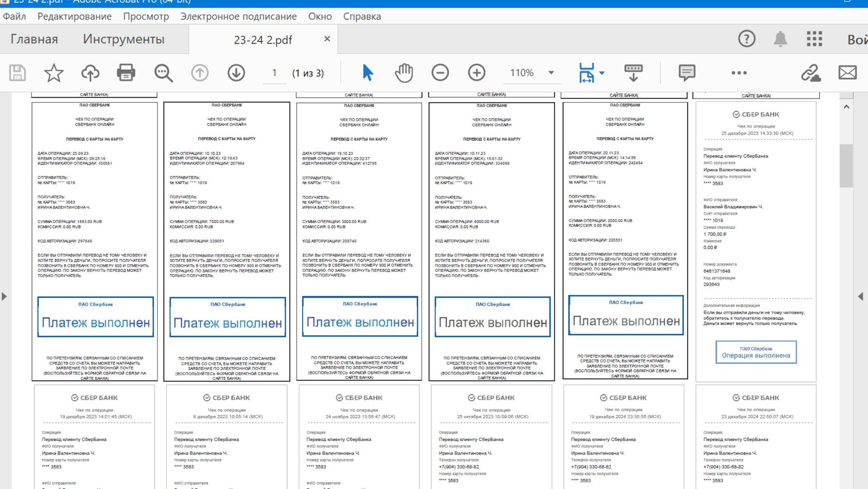The image size is (868, 489).
Task: Zoom in with the plus icon
Action: [x=476, y=73]
